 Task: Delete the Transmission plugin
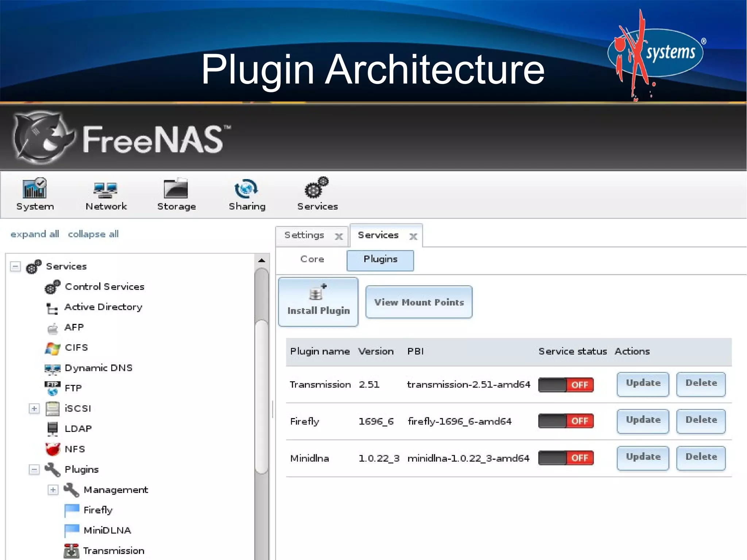click(701, 384)
